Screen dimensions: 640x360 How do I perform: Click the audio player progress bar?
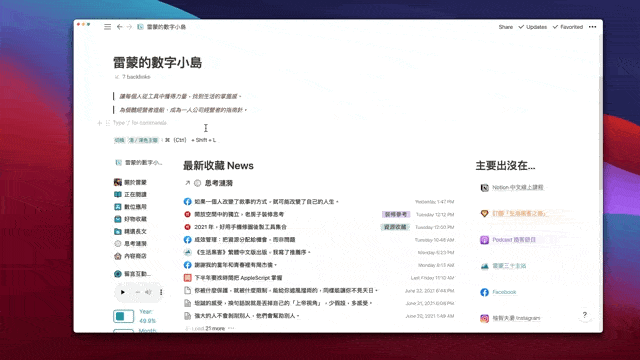[x=138, y=292]
